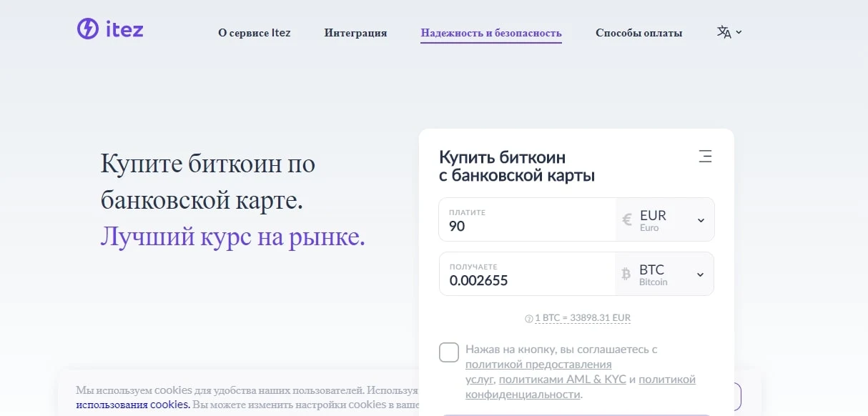Click the itez wordmark text
868x416 pixels.
124,29
